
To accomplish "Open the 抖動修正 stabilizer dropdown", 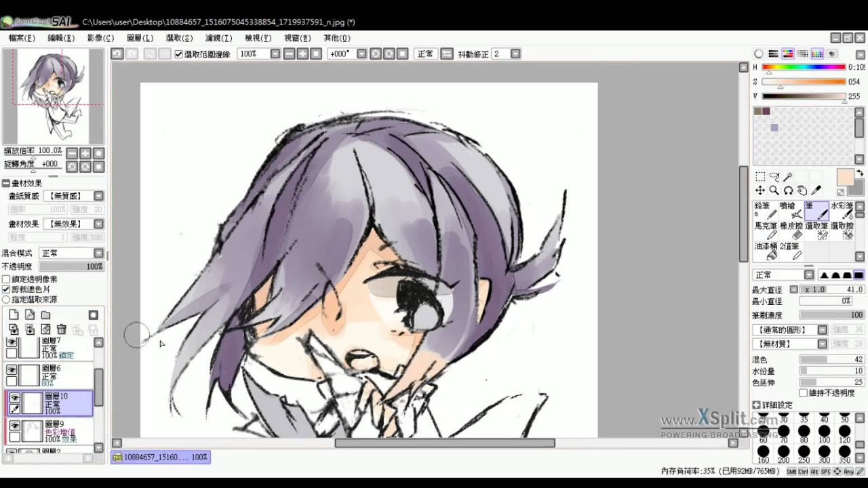I will (x=515, y=54).
